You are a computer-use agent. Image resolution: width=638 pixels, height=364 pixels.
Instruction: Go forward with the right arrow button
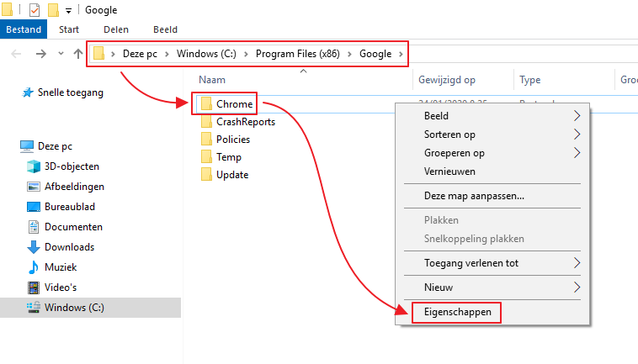click(41, 54)
